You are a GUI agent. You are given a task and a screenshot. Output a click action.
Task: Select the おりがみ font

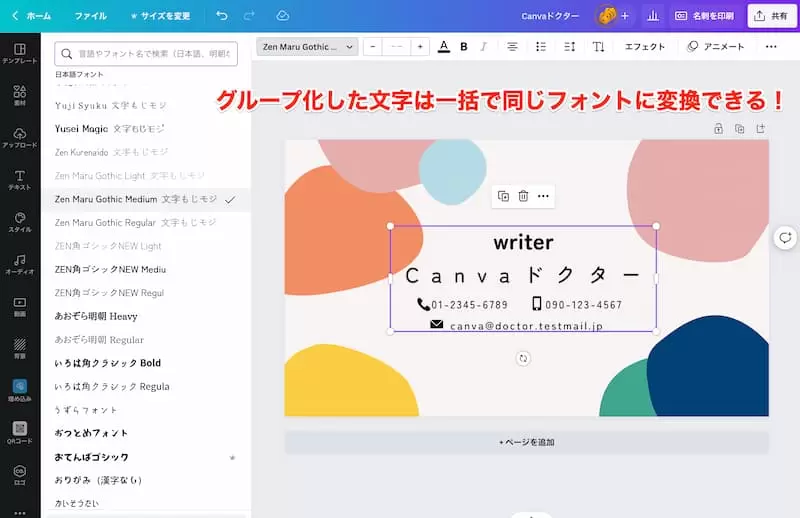point(145,480)
